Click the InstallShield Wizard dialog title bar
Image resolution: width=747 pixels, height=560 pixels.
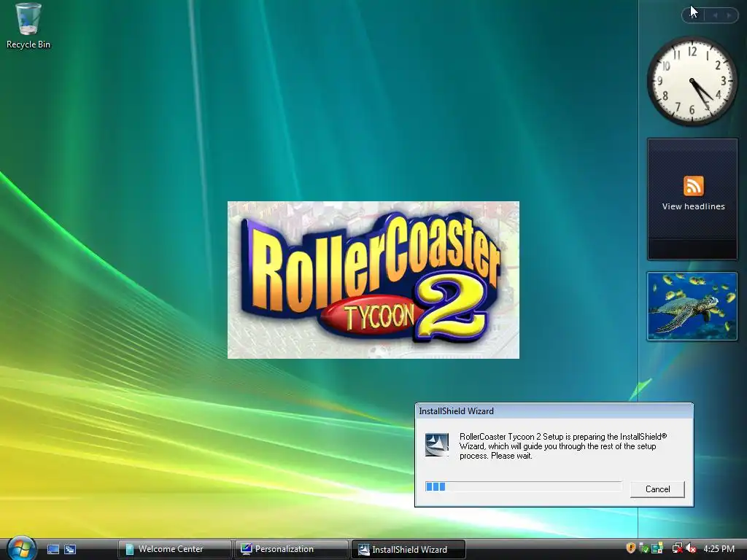tap(554, 411)
